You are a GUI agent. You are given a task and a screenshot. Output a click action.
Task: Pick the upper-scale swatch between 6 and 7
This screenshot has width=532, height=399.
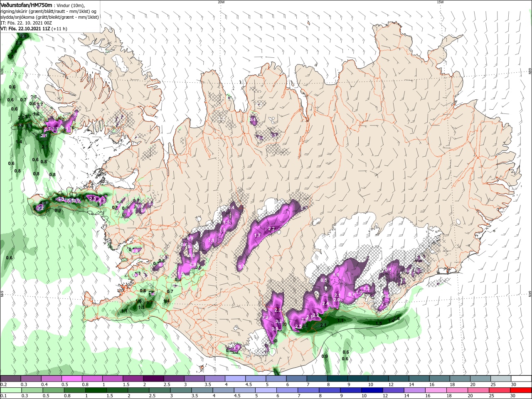pos(296,379)
